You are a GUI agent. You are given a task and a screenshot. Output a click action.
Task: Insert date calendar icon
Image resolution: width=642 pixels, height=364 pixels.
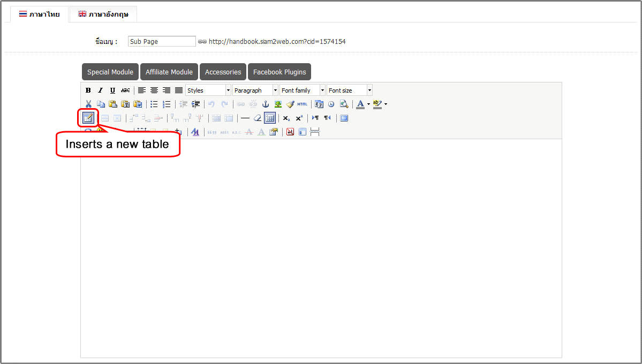pyautogui.click(x=319, y=104)
